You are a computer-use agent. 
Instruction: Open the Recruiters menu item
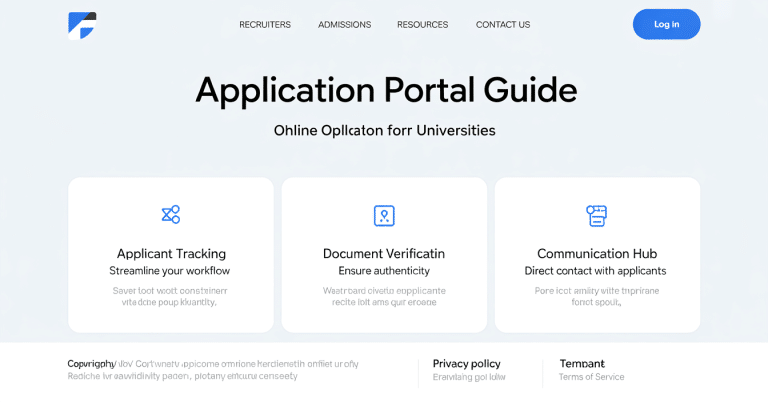click(x=265, y=25)
